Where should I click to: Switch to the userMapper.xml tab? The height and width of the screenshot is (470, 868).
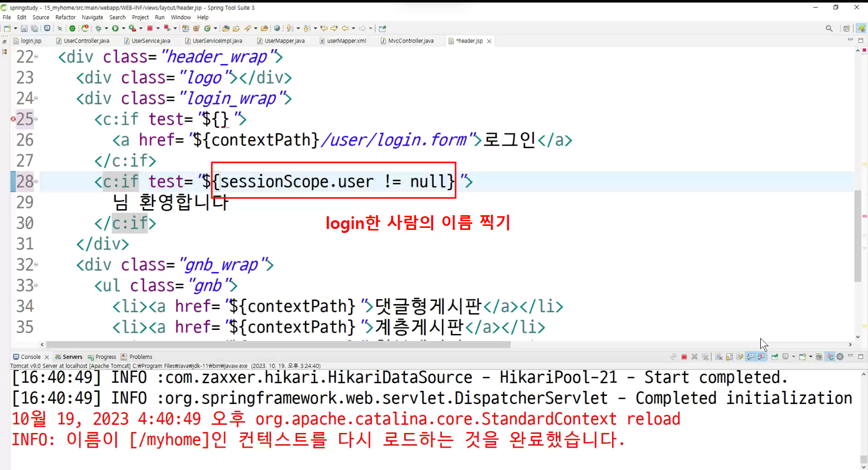pyautogui.click(x=343, y=41)
